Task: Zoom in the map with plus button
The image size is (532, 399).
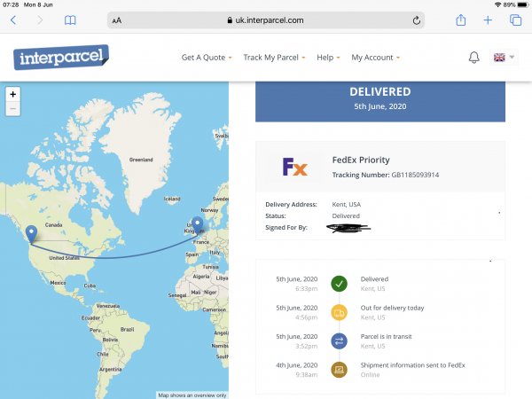Action: [x=13, y=94]
